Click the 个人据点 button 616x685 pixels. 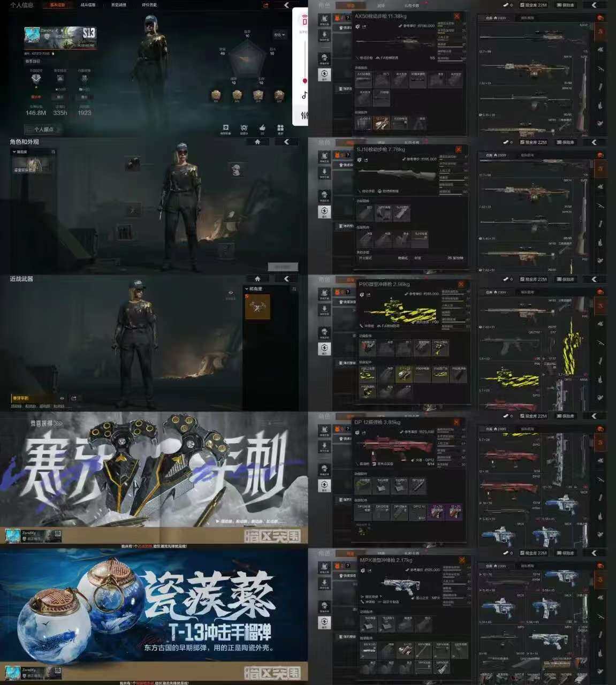click(x=43, y=130)
